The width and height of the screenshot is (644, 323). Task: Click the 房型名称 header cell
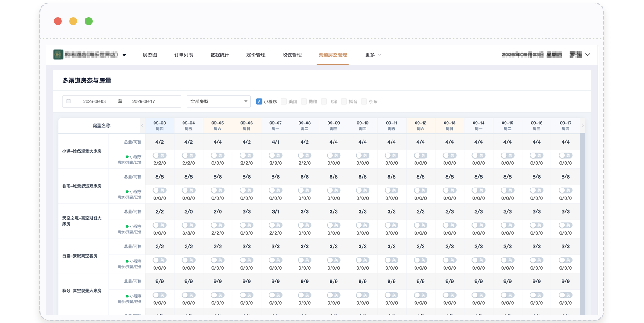(102, 126)
